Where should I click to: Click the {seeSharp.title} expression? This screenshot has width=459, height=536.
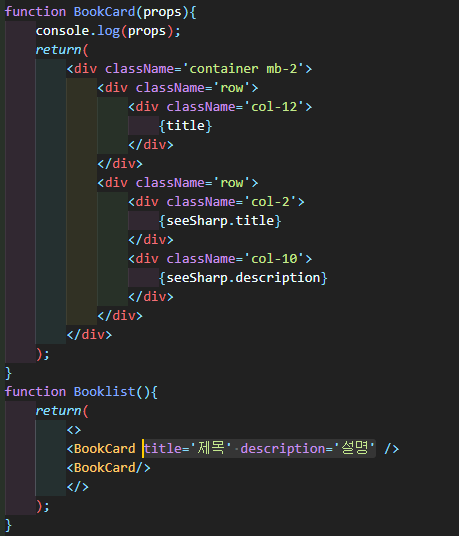(220, 220)
